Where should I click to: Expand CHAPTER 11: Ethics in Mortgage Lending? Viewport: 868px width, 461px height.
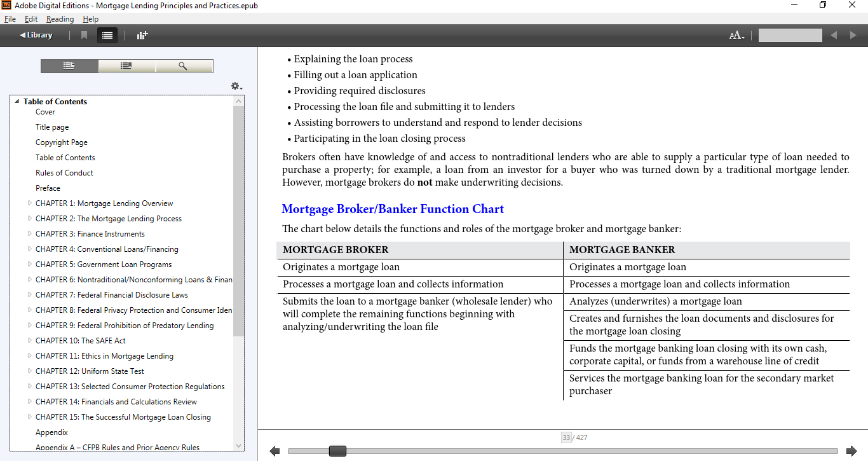tap(30, 356)
